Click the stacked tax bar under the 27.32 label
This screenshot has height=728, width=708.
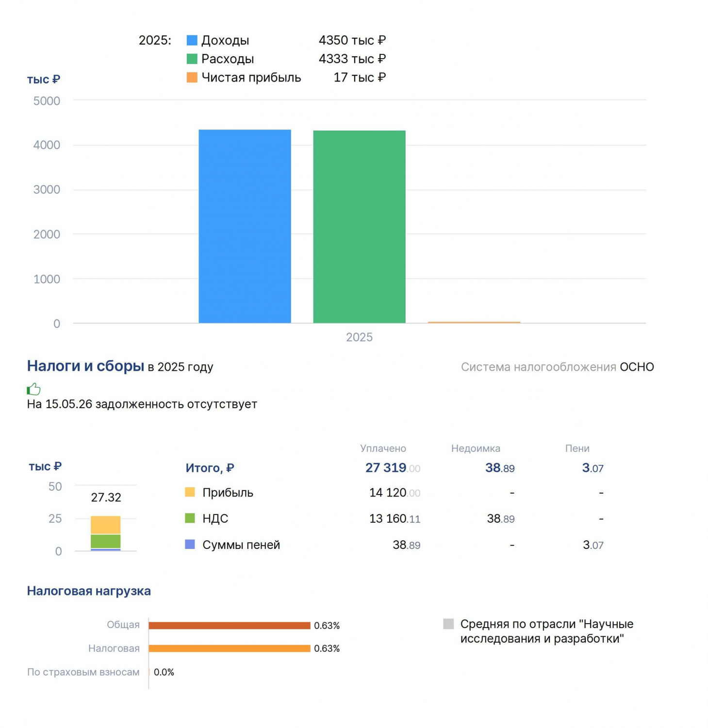(106, 533)
